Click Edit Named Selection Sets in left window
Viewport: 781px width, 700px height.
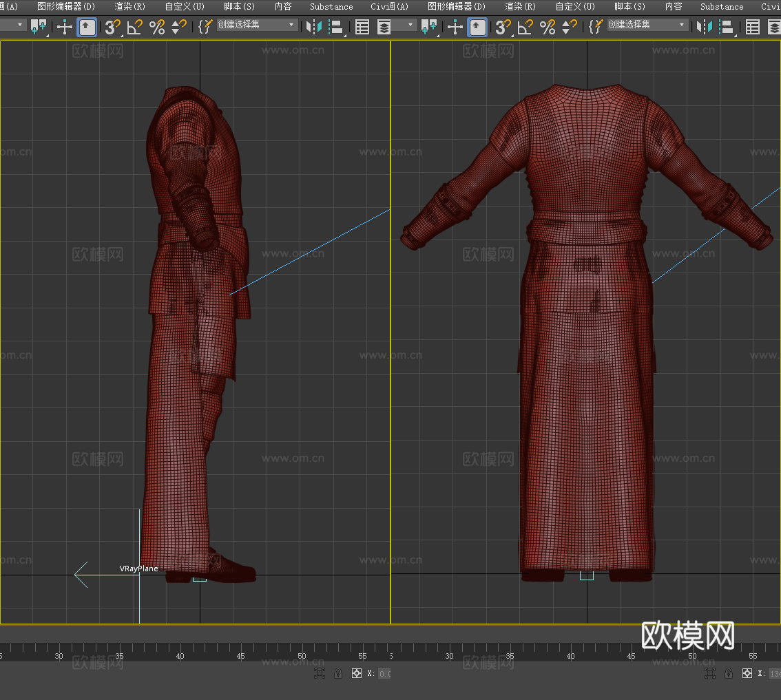tap(205, 27)
